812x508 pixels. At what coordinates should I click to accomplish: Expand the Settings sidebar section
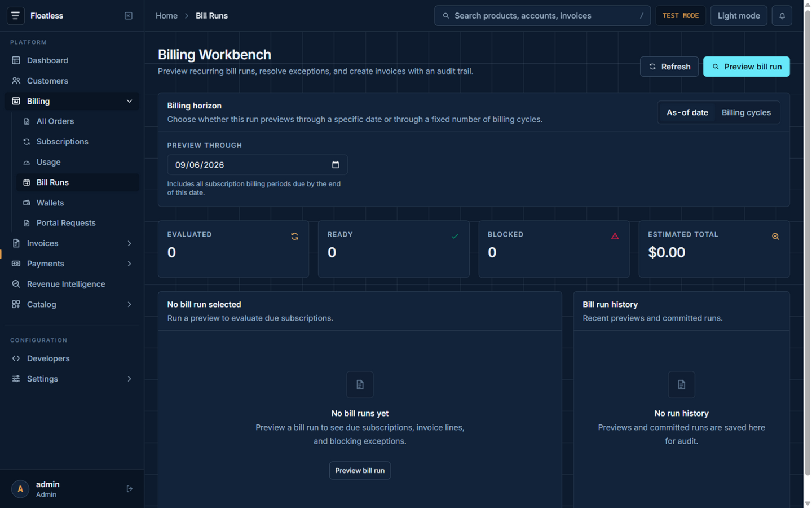pos(72,379)
